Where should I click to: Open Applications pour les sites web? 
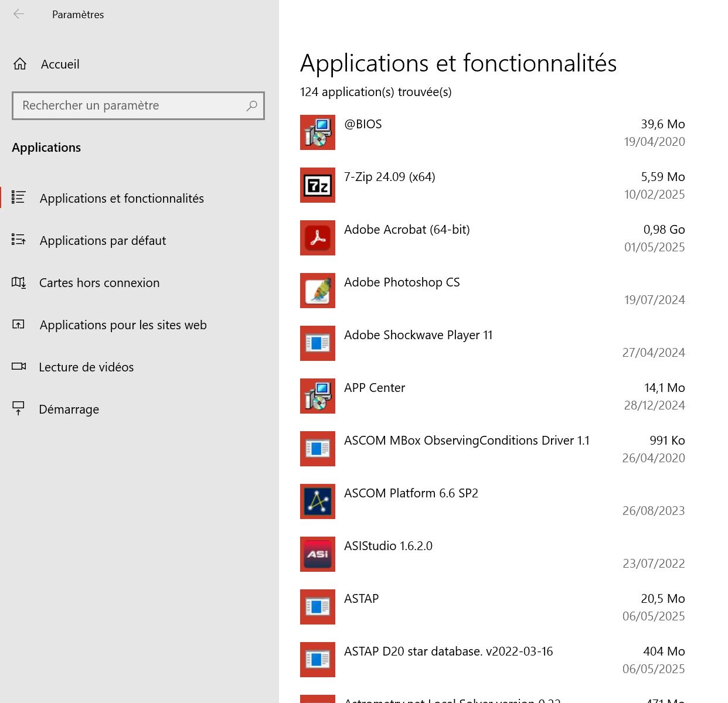tap(123, 325)
